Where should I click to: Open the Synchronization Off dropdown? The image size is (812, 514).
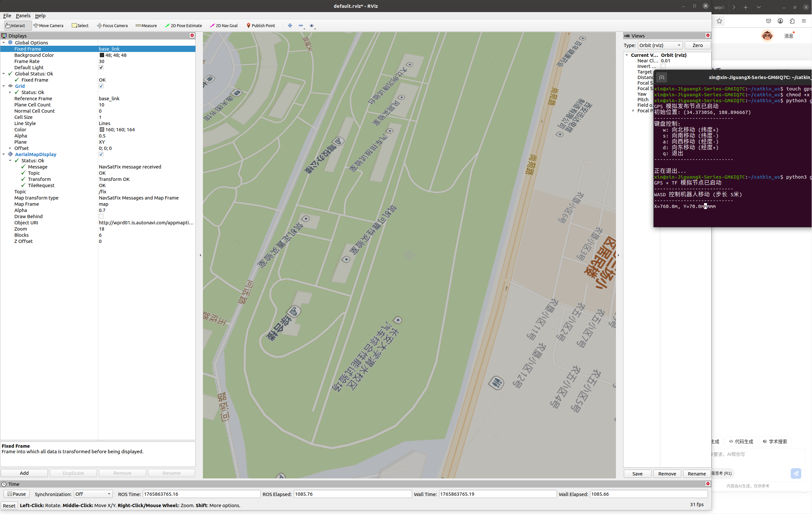(93, 494)
